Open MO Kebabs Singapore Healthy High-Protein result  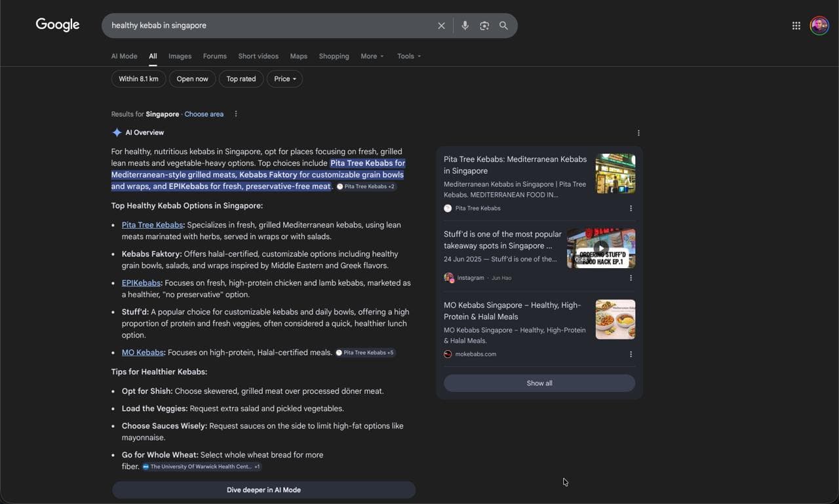point(513,311)
